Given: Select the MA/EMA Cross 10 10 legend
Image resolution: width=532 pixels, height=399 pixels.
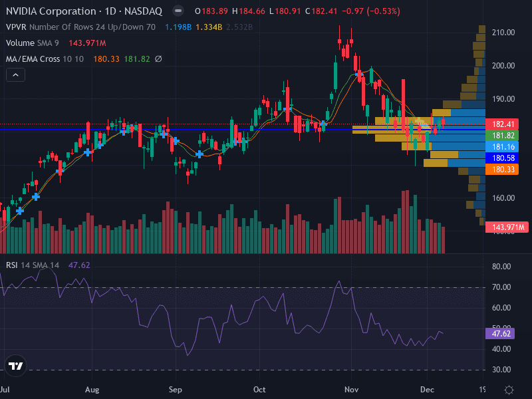Looking at the screenshot, I should [x=45, y=59].
